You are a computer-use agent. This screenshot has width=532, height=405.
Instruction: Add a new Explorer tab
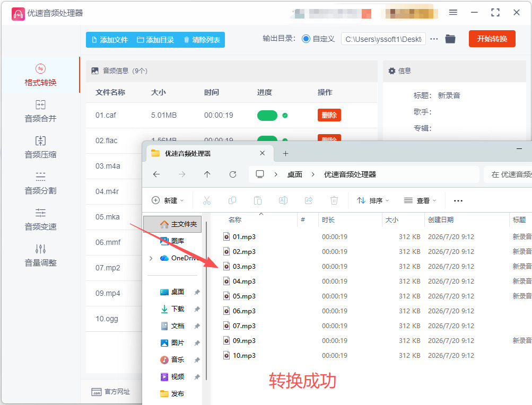(286, 153)
